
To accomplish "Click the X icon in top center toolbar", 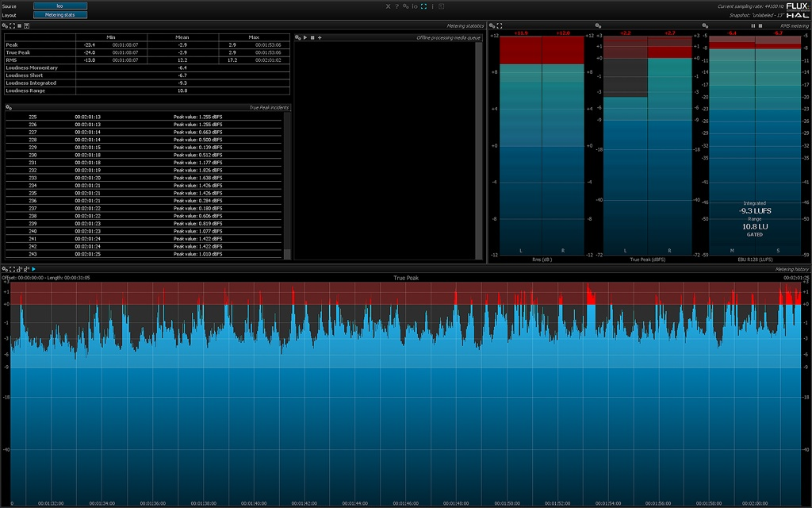I will pos(388,6).
